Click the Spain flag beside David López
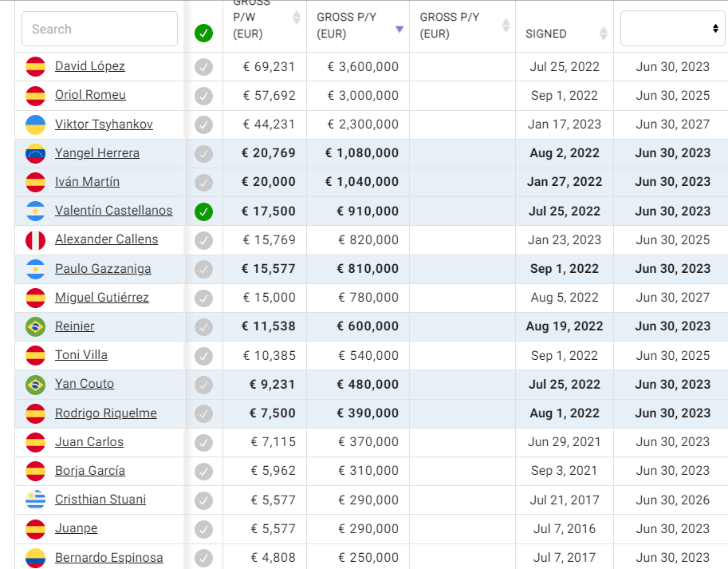The image size is (728, 569). [x=35, y=66]
